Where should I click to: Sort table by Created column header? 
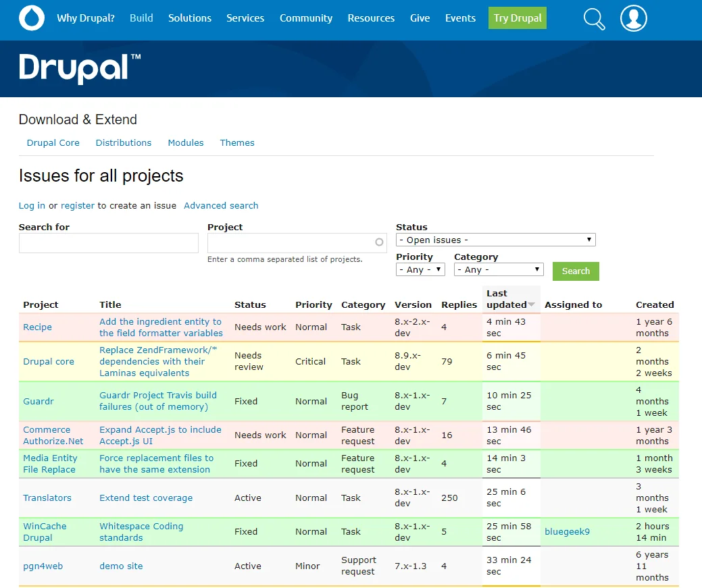tap(655, 304)
